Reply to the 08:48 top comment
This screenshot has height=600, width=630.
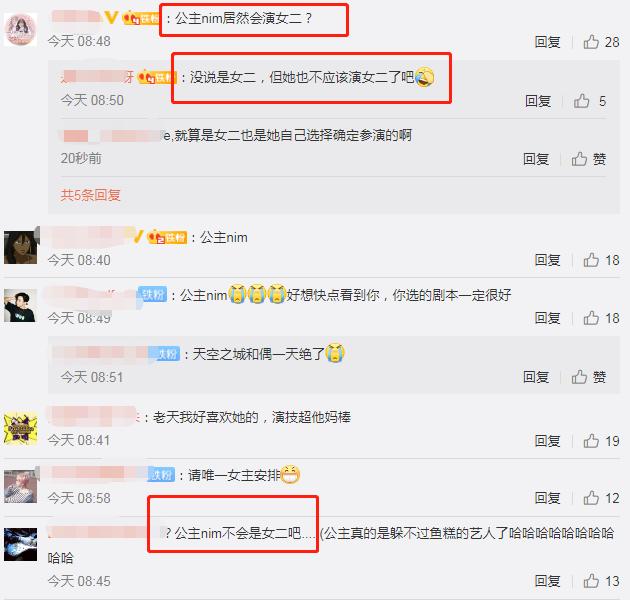pos(547,42)
